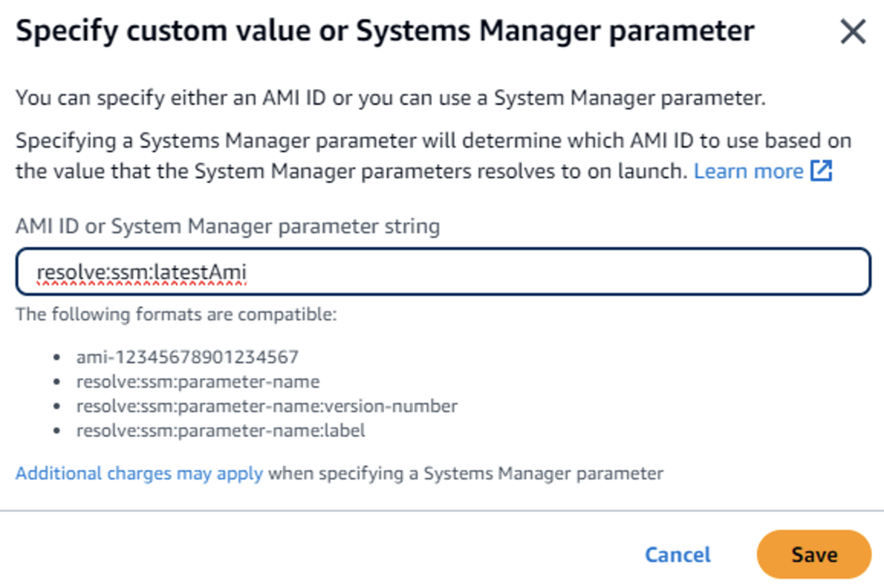Activate the small square-arrow icon in the description
This screenshot has width=884, height=588.
point(822,171)
